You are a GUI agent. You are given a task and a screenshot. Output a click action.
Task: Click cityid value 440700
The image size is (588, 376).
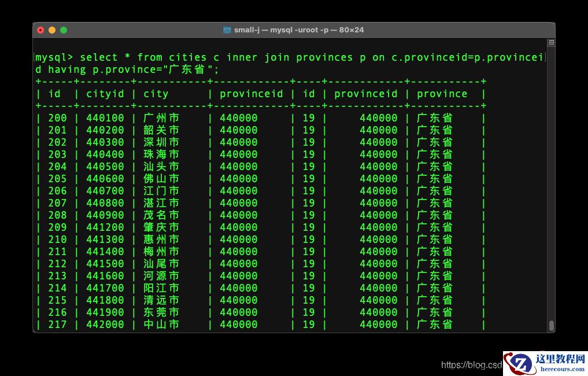pyautogui.click(x=105, y=191)
